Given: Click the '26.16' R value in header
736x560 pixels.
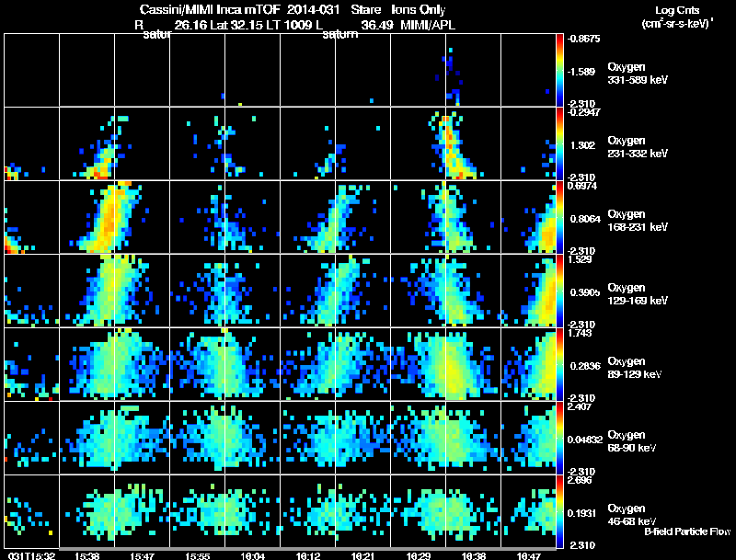Looking at the screenshot, I should (x=190, y=25).
